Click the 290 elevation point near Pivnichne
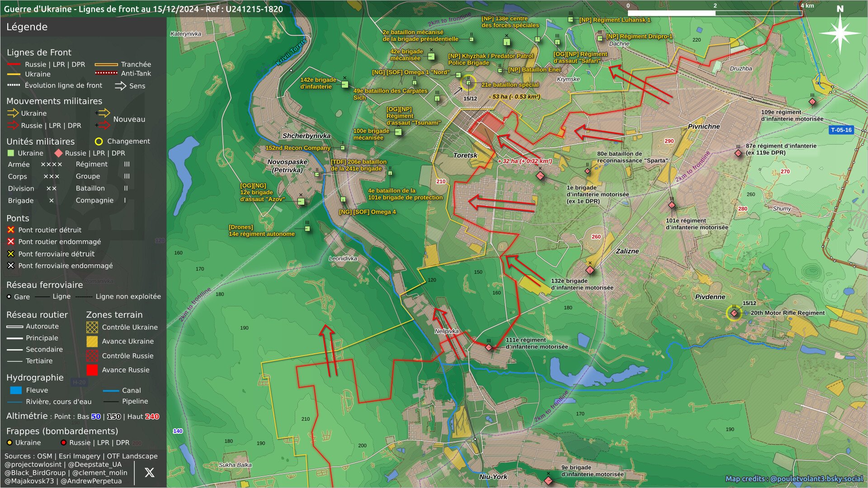 pos(669,141)
